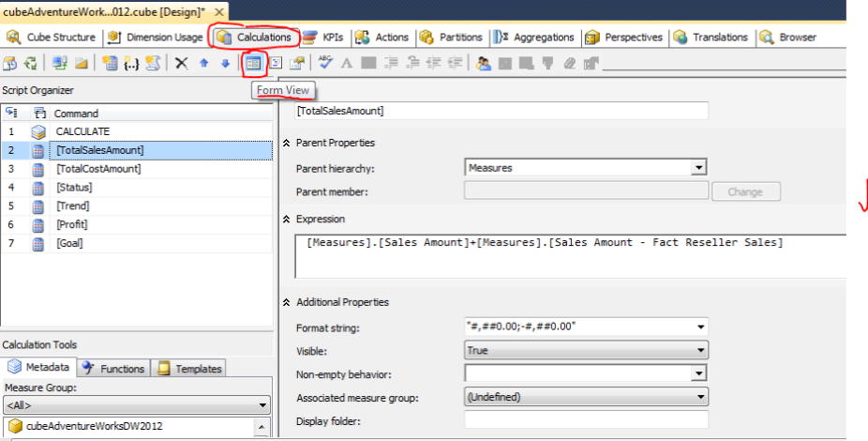868x441 pixels.
Task: Collapse the Additional Properties section
Action: [286, 302]
